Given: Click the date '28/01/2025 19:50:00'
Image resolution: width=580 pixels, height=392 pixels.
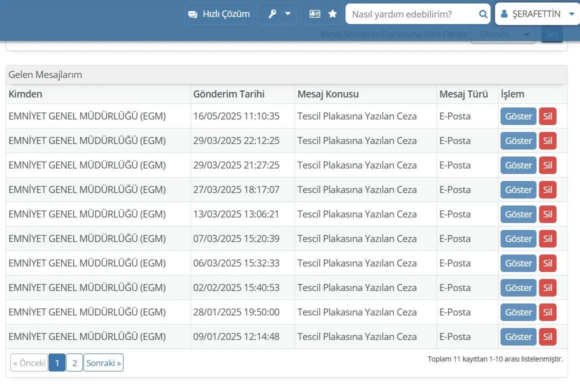Looking at the screenshot, I should pos(236,312).
